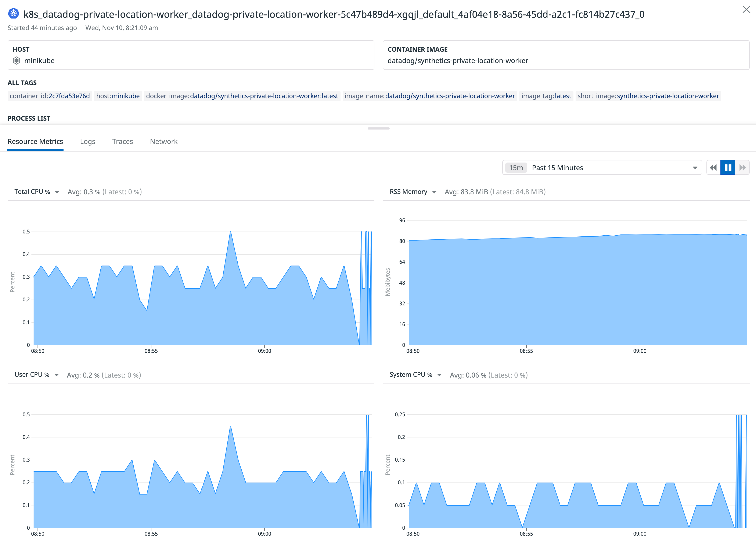Click the image_tag:latest tag
The height and width of the screenshot is (538, 756).
coord(546,96)
